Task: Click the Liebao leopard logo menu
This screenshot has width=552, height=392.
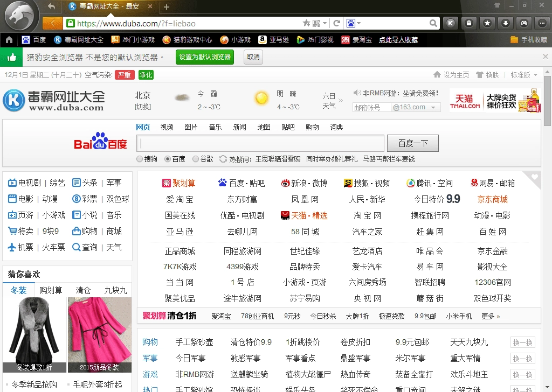Action: pyautogui.click(x=19, y=16)
